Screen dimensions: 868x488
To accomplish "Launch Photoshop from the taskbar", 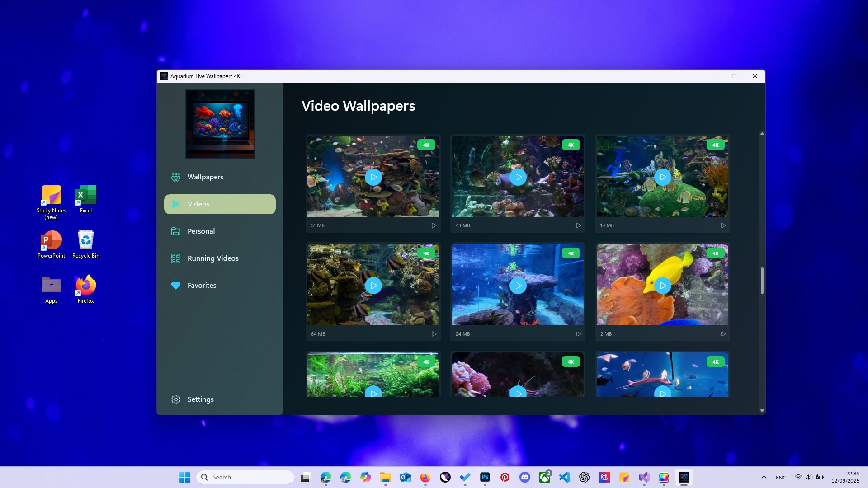I will (485, 477).
